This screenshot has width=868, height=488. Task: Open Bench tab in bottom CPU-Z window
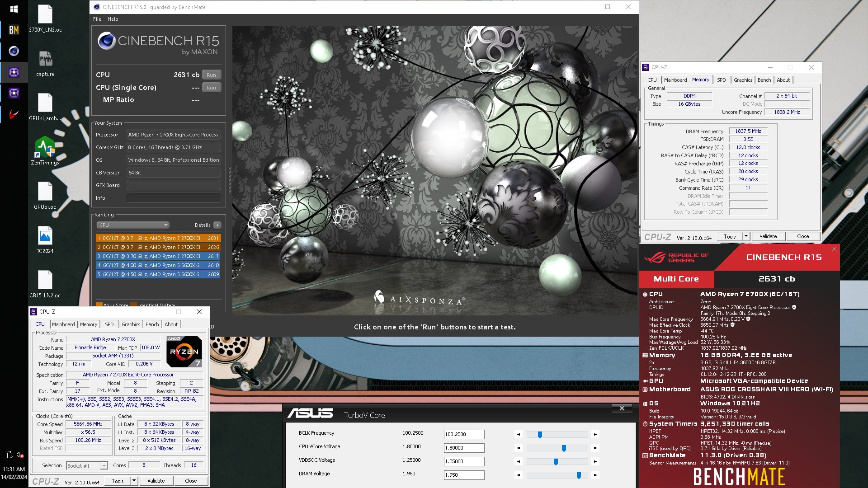tap(152, 324)
